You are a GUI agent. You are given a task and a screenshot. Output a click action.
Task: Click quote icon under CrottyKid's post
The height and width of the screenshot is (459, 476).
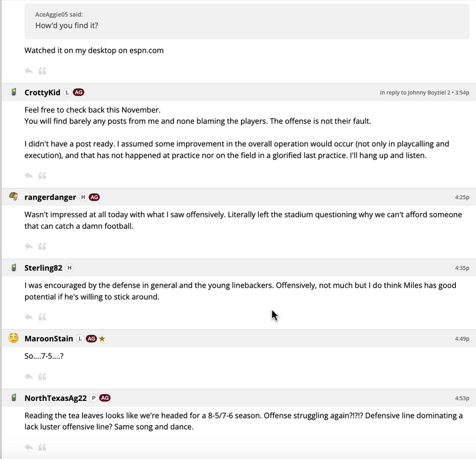[42, 176]
